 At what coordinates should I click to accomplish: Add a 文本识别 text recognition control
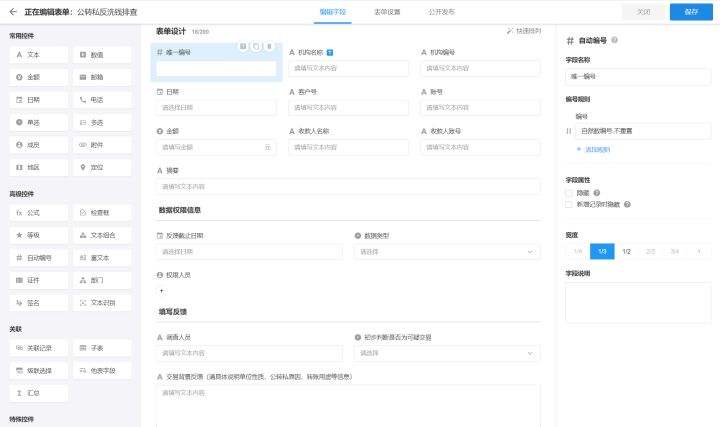[x=102, y=303]
